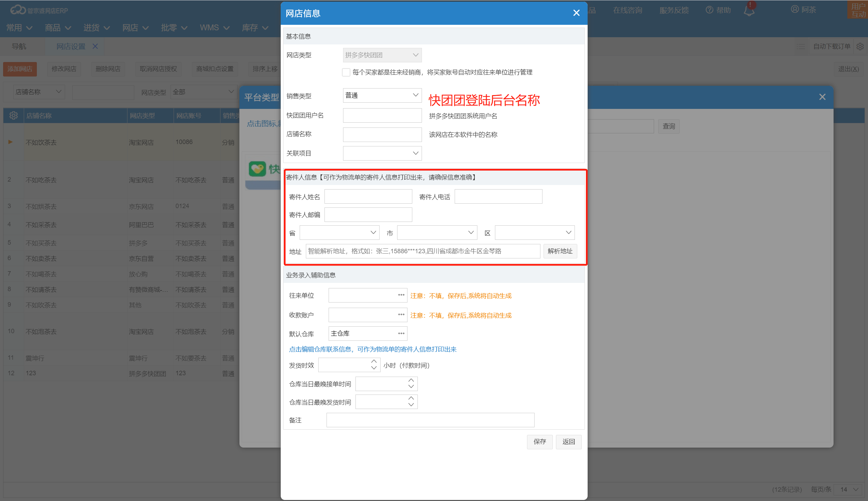Click the 查询 button

(669, 126)
